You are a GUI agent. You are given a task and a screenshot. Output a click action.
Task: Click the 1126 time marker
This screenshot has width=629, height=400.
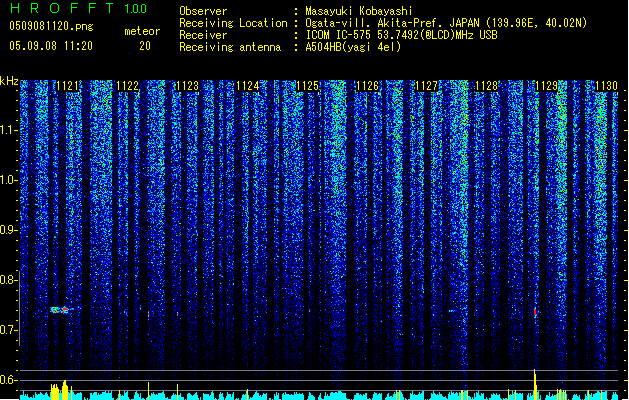(367, 86)
